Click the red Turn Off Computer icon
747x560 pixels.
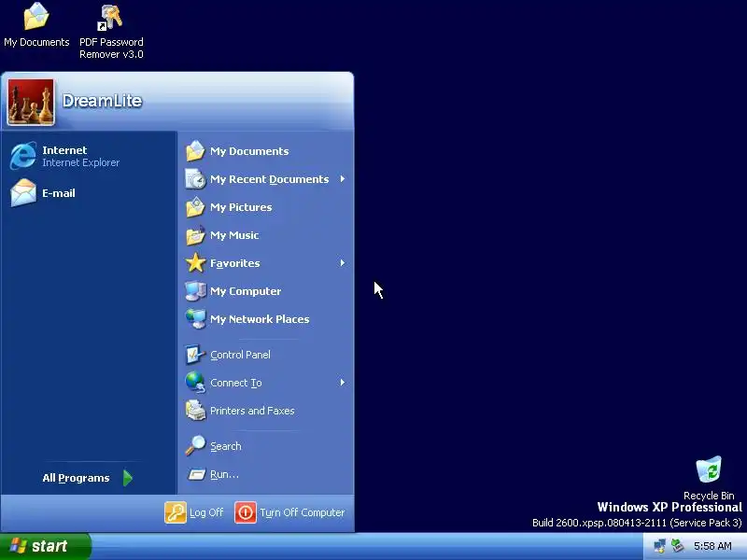[x=246, y=512]
